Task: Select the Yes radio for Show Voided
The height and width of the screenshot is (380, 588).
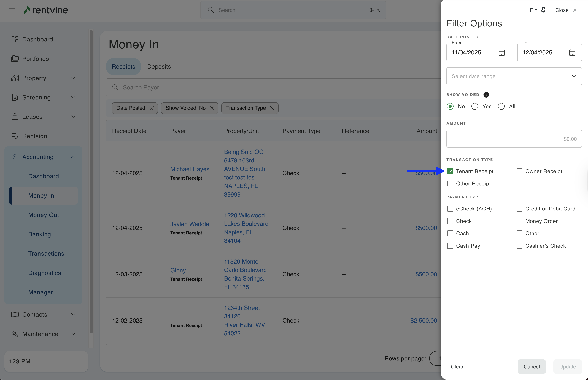Action: 475,106
